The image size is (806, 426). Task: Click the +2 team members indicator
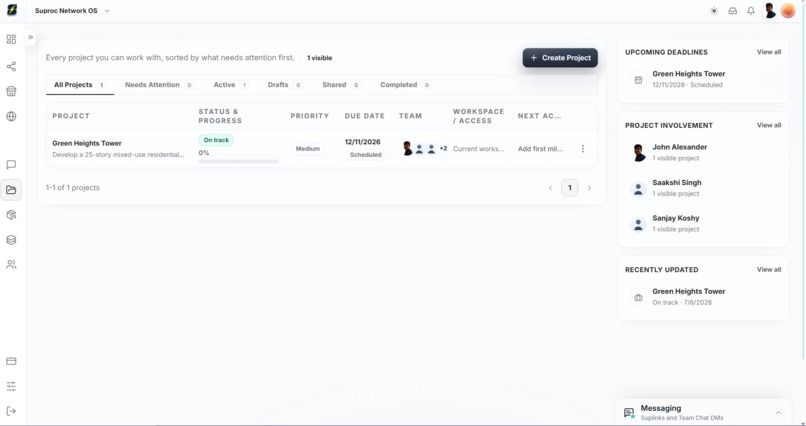(443, 149)
